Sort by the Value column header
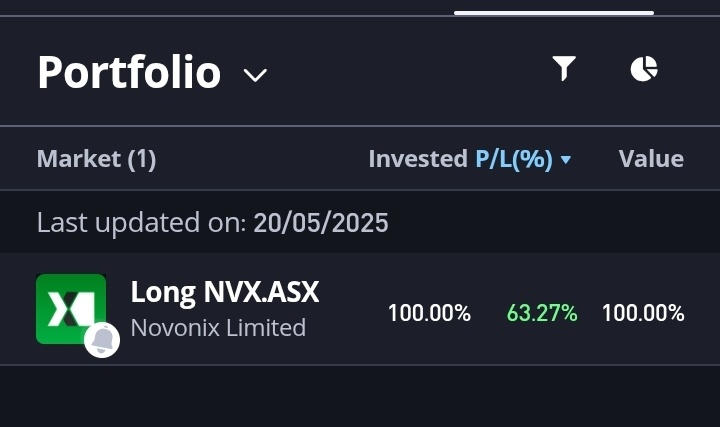This screenshot has height=427, width=720. pos(651,159)
